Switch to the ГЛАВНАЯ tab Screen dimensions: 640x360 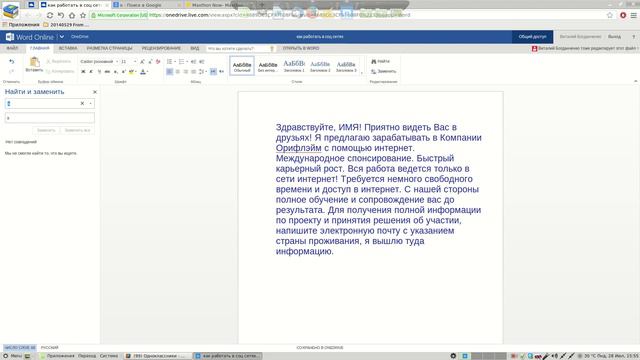(x=40, y=48)
